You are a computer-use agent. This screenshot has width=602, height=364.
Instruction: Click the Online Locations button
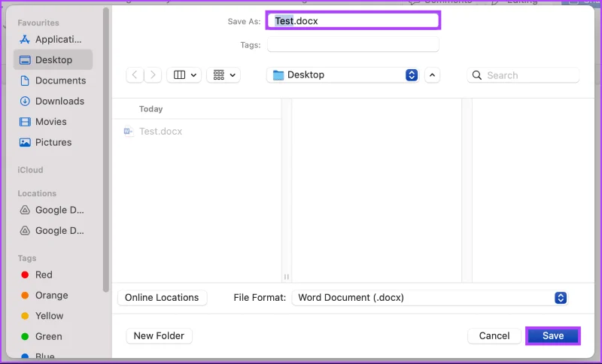coord(162,298)
